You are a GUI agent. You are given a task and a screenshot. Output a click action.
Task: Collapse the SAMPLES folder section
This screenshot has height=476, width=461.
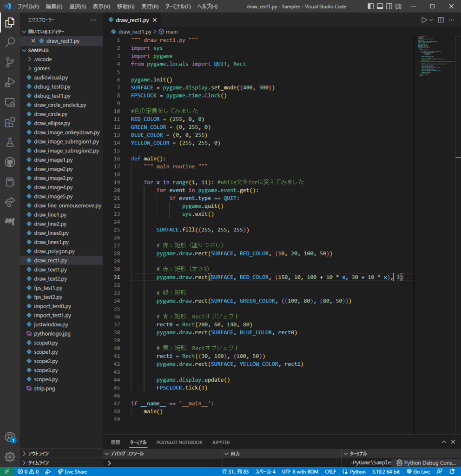click(x=61, y=50)
